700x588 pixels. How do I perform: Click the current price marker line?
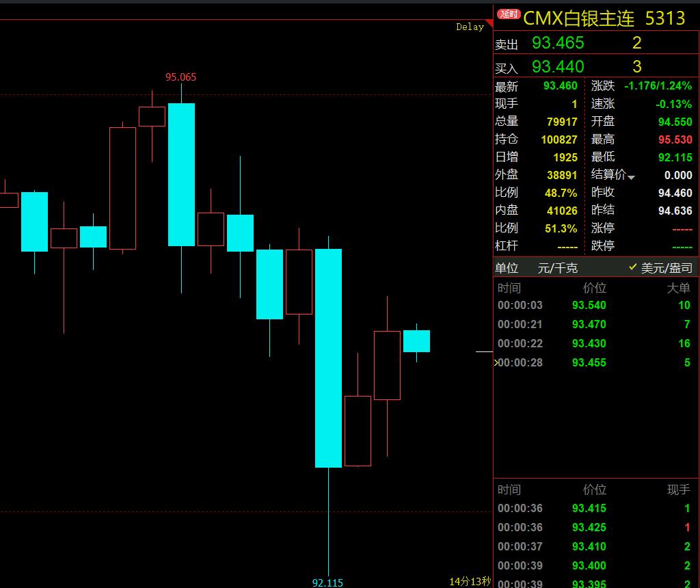pyautogui.click(x=484, y=352)
